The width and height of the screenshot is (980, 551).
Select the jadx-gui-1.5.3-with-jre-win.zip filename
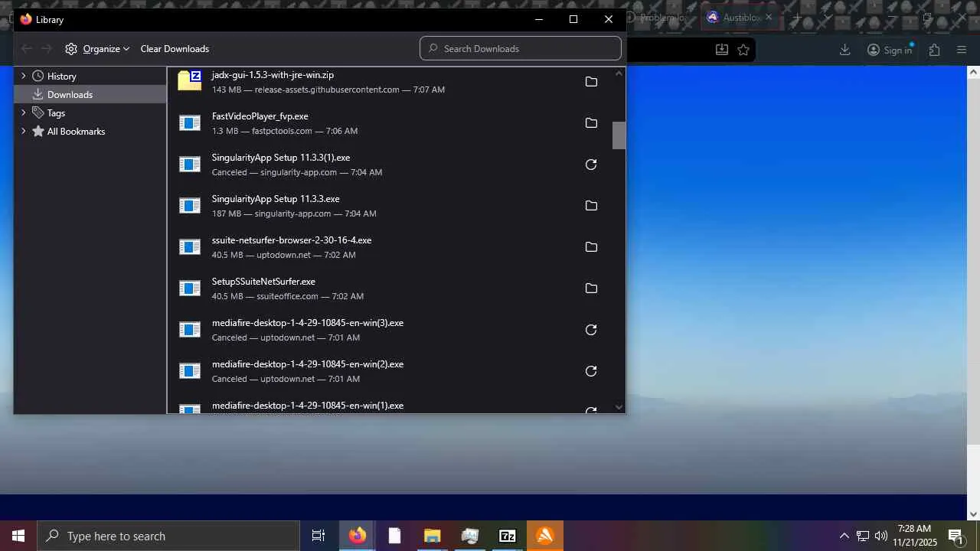[x=273, y=75]
